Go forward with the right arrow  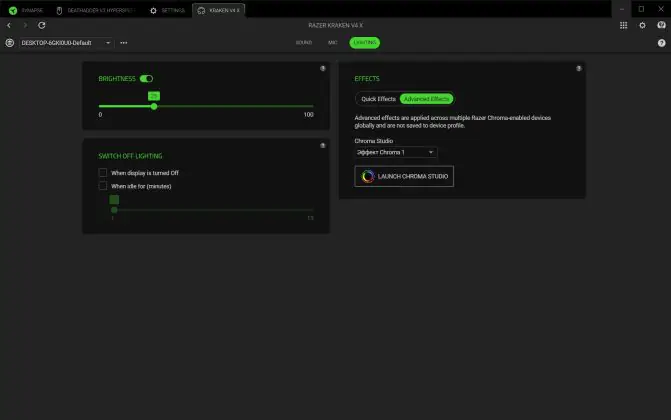point(25,25)
